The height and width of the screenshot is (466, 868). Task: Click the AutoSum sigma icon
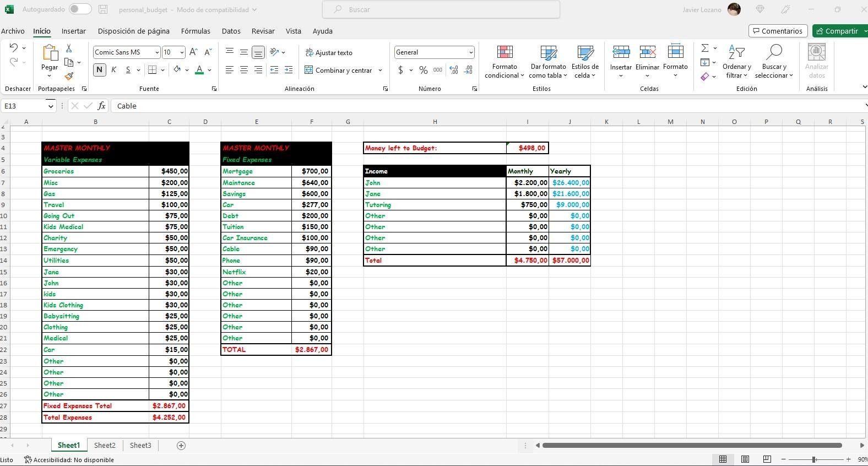coord(704,48)
